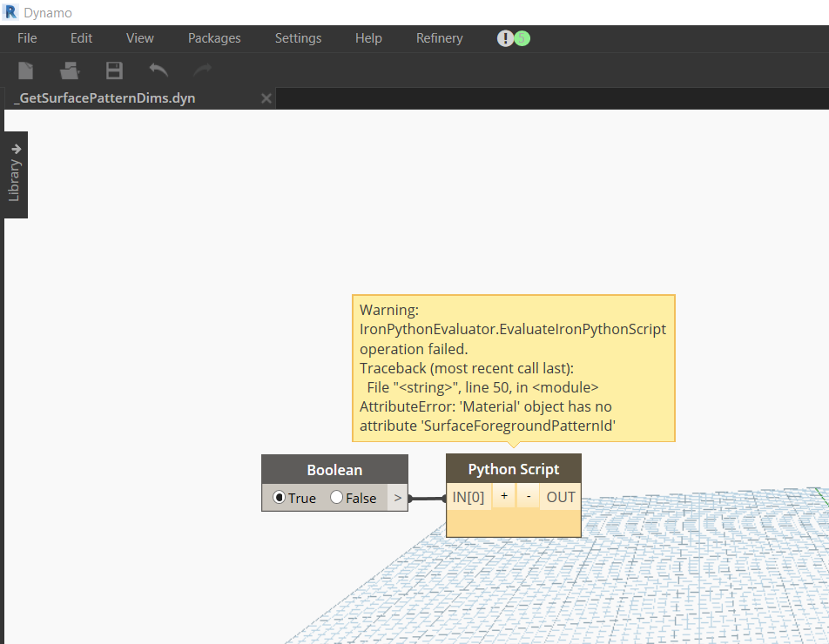The width and height of the screenshot is (829, 644).
Task: Click the Revit R logo in the title bar
Action: (x=10, y=12)
